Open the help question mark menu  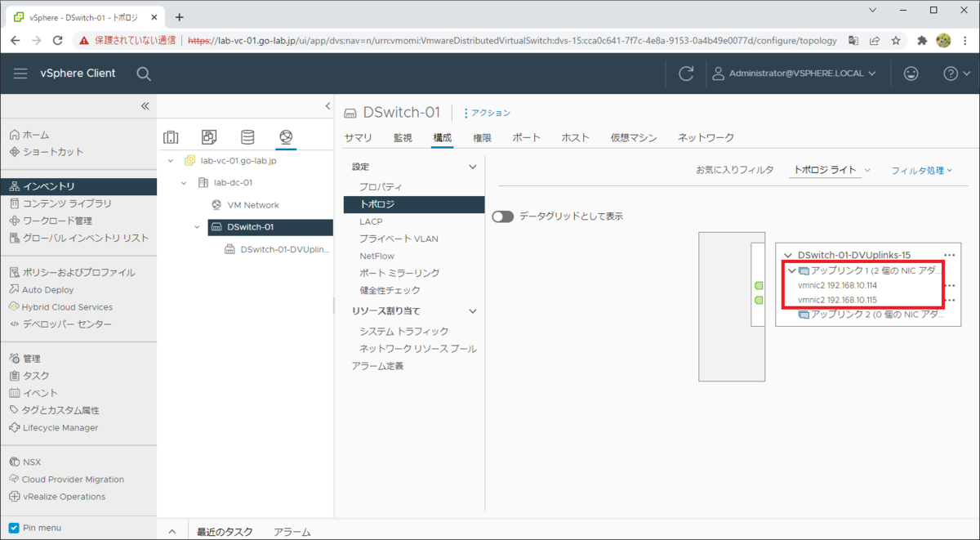tap(955, 74)
